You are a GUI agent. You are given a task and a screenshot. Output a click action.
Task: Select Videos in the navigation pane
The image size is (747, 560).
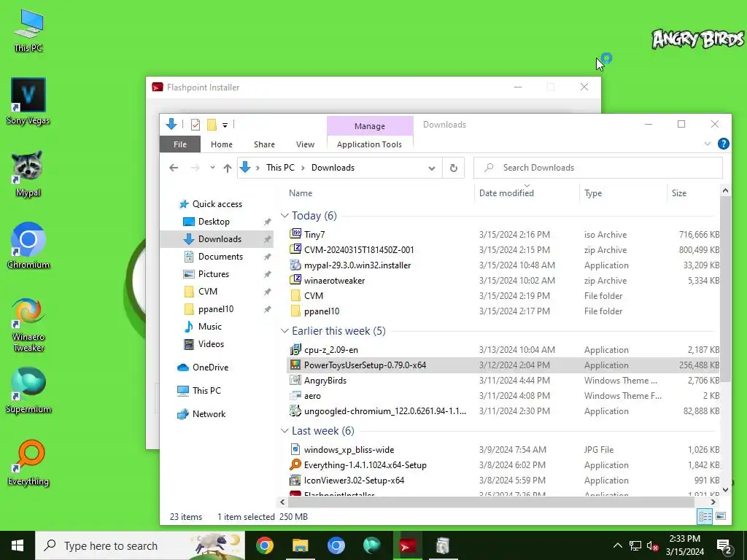211,344
